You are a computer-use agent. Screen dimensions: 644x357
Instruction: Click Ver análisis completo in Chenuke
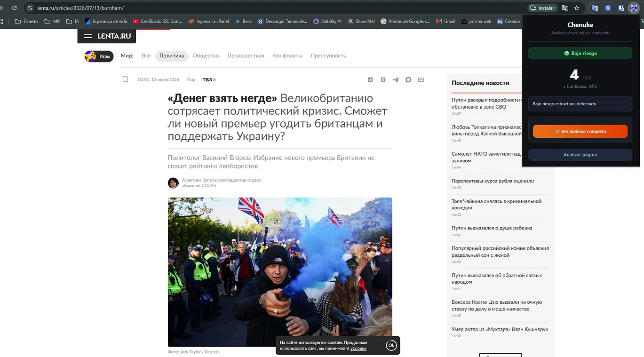(580, 132)
